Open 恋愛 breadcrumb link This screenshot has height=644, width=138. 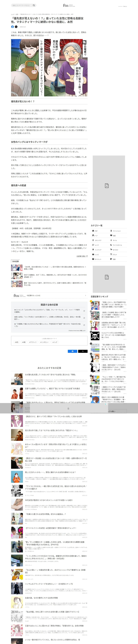pyautogui.click(x=17, y=14)
